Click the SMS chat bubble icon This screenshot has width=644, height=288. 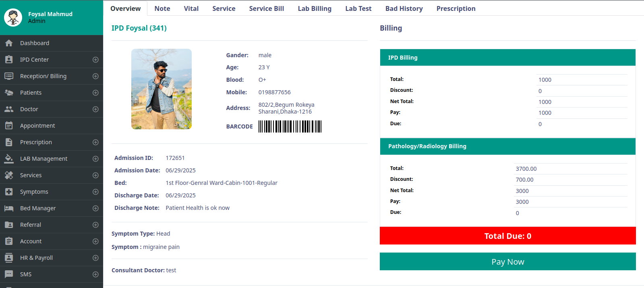coord(9,274)
